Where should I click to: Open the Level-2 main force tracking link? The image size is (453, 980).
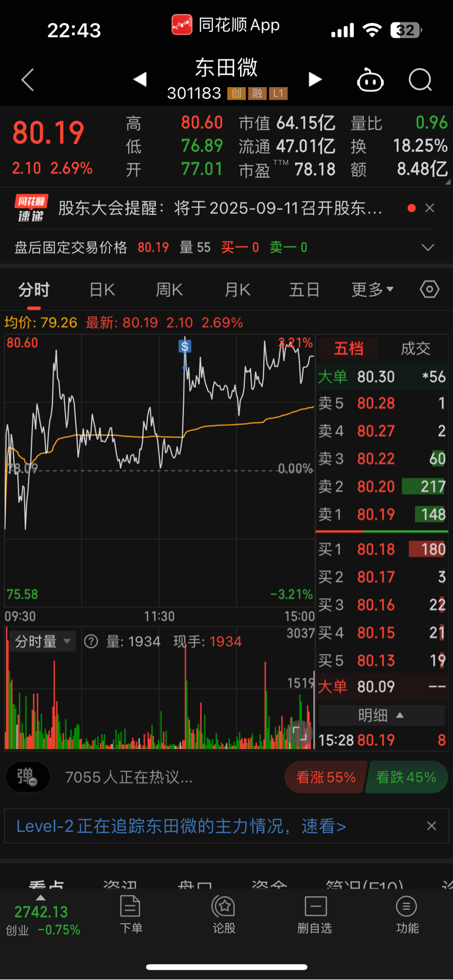[x=181, y=826]
